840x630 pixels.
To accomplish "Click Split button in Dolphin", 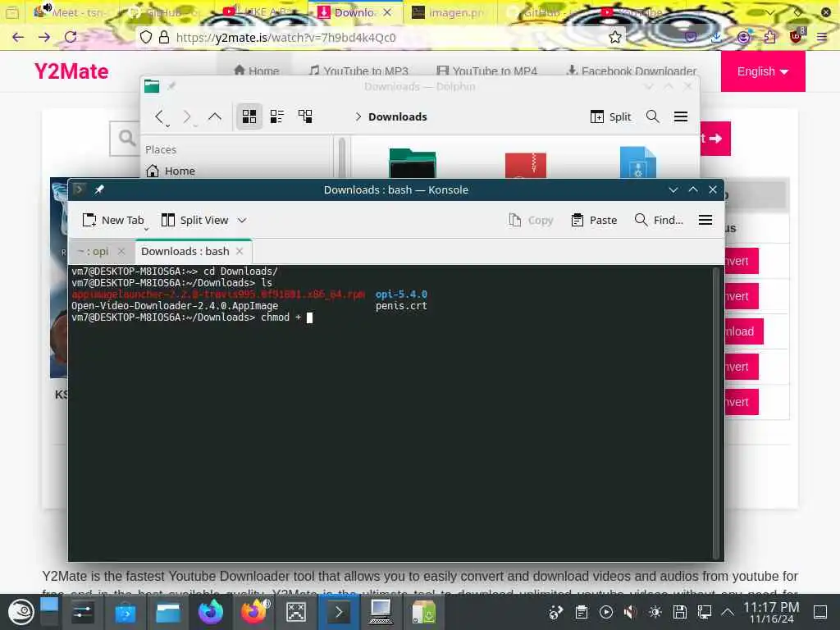I will pos(610,116).
